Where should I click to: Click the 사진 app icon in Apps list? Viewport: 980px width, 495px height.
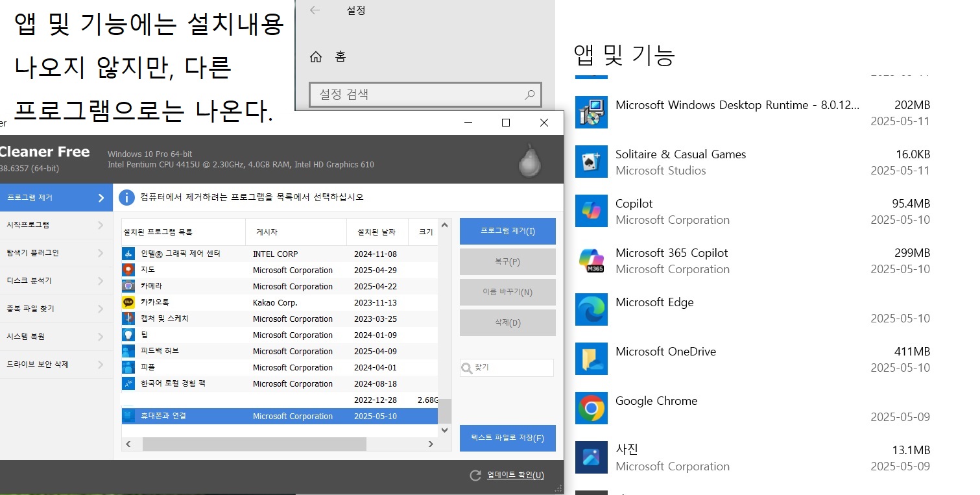(592, 457)
